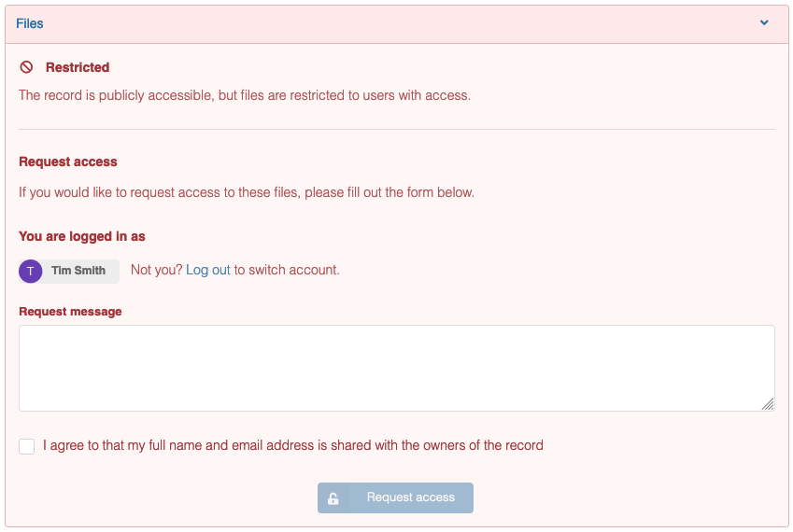Click the Restricted prohibition icon
This screenshot has height=532, width=793.
pos(26,67)
